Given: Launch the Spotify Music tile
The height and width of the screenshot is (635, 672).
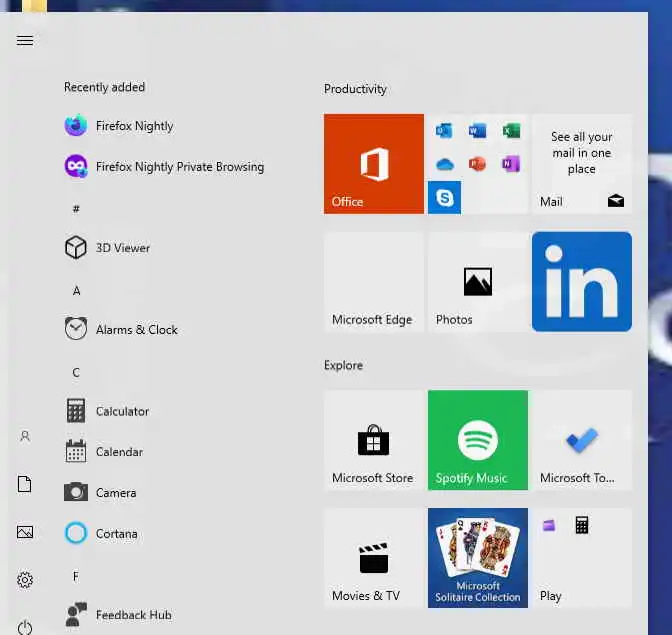Looking at the screenshot, I should (x=477, y=440).
